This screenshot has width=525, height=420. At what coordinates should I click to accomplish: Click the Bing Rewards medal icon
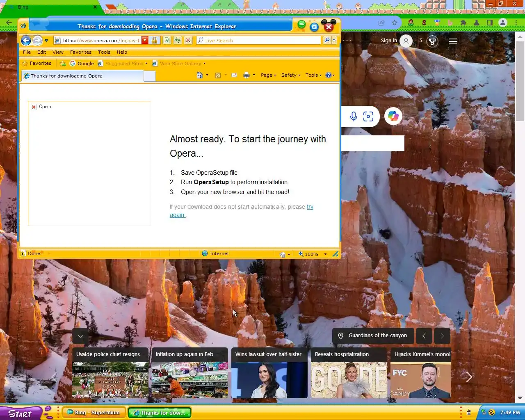click(x=432, y=41)
